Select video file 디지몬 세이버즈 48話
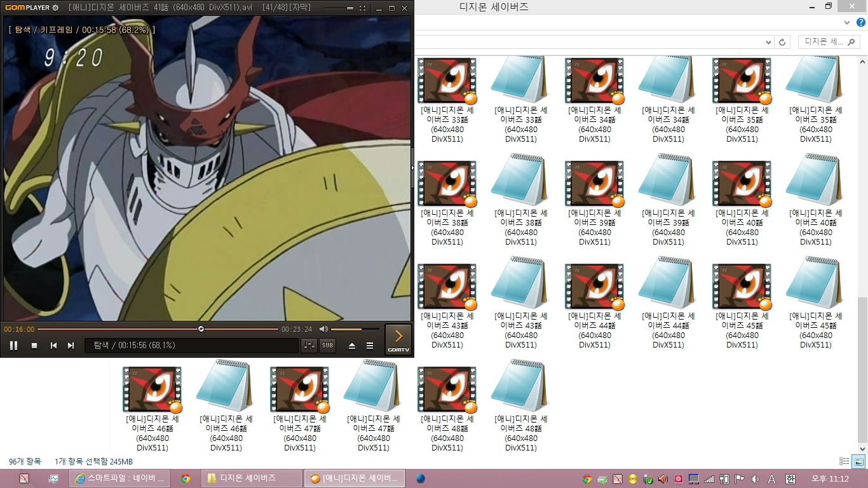The image size is (868, 488). tap(447, 409)
